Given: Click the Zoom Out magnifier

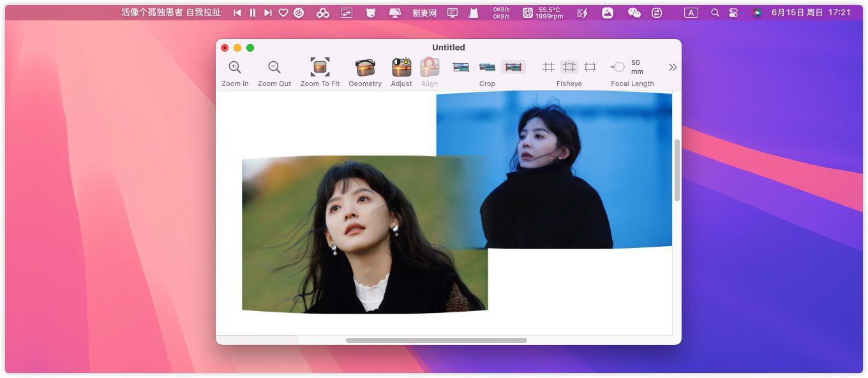Looking at the screenshot, I should click(274, 67).
